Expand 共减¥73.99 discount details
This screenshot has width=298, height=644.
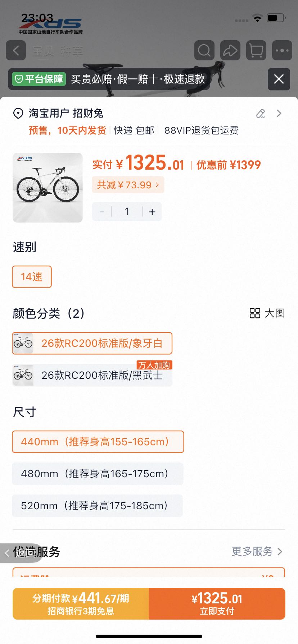pos(128,185)
